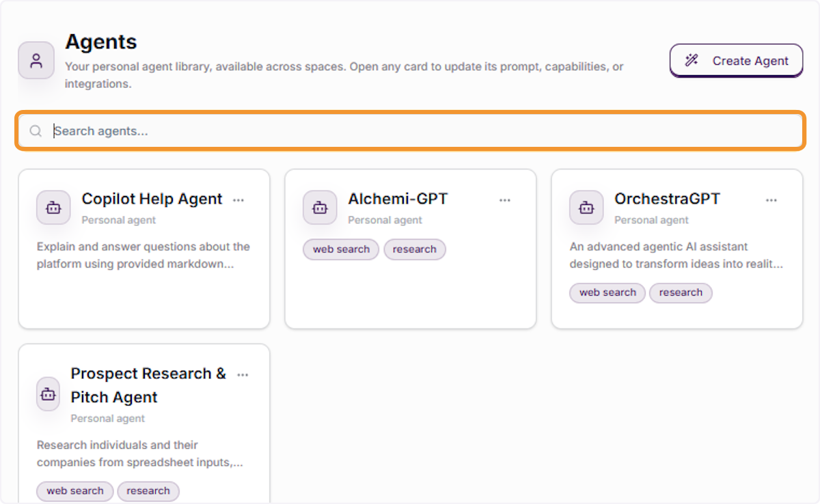Select the web search tag on Alchemi-GPT
The image size is (820, 504).
[341, 249]
